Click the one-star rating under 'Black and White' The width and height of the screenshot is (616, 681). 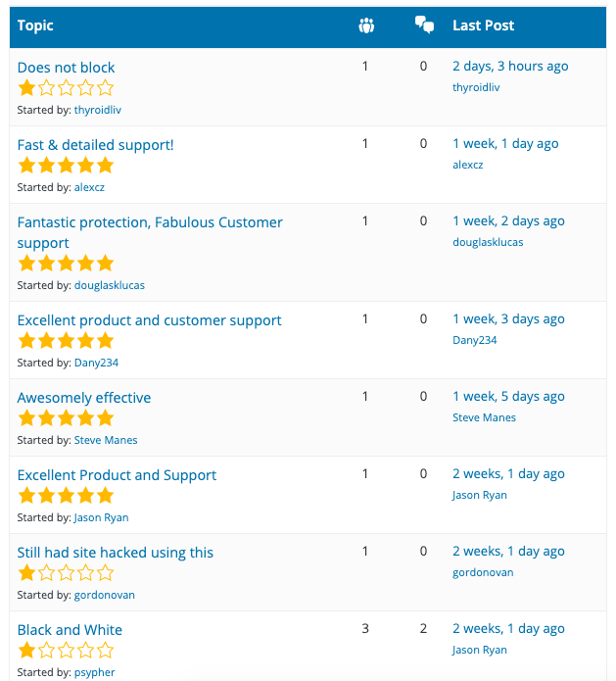[66, 651]
